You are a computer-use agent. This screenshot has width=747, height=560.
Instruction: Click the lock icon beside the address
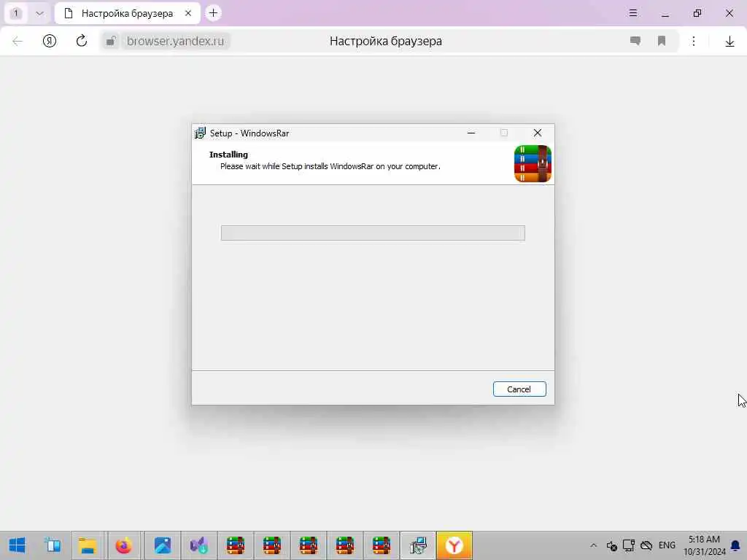pos(111,42)
